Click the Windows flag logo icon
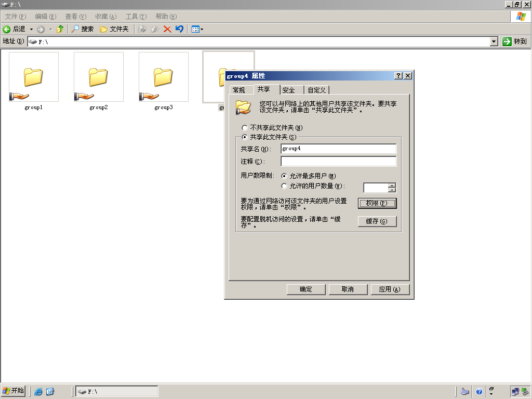Image resolution: width=532 pixels, height=399 pixels. click(x=521, y=17)
